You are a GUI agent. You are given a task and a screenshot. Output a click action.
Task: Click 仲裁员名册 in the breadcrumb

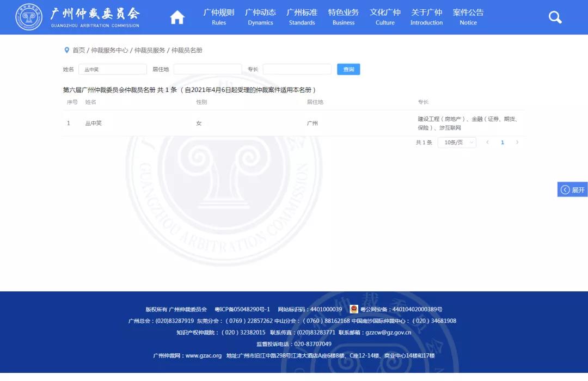pos(187,50)
